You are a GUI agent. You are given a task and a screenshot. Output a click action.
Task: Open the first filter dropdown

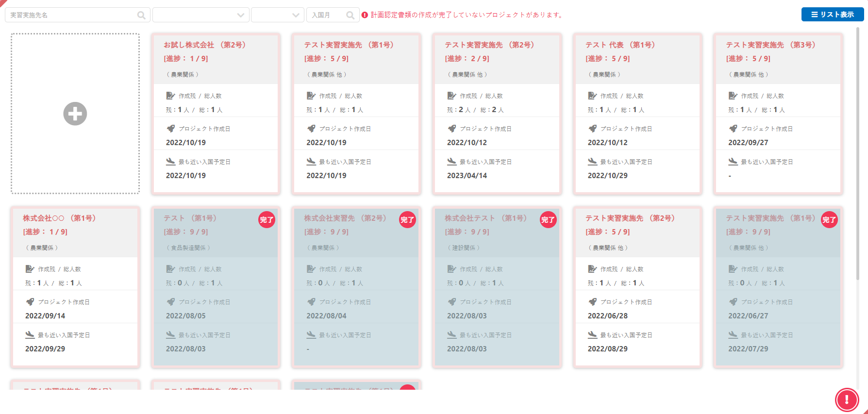[200, 15]
